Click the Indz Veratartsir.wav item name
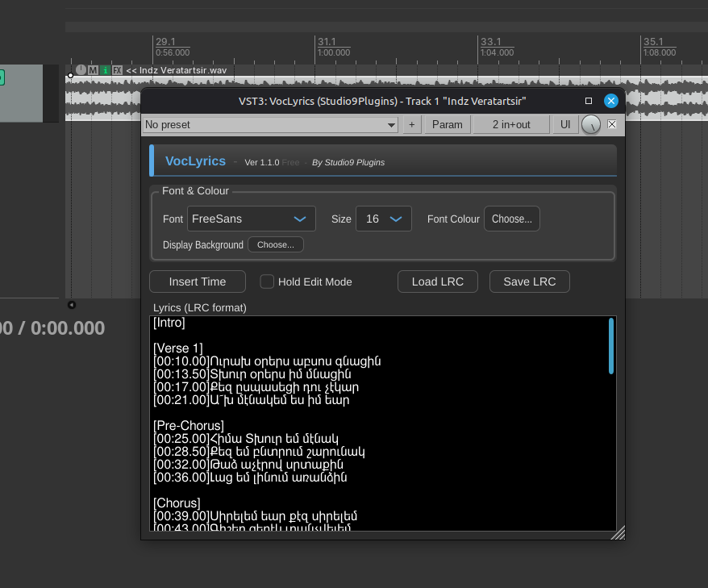Viewport: 708px width, 588px height. click(x=177, y=70)
